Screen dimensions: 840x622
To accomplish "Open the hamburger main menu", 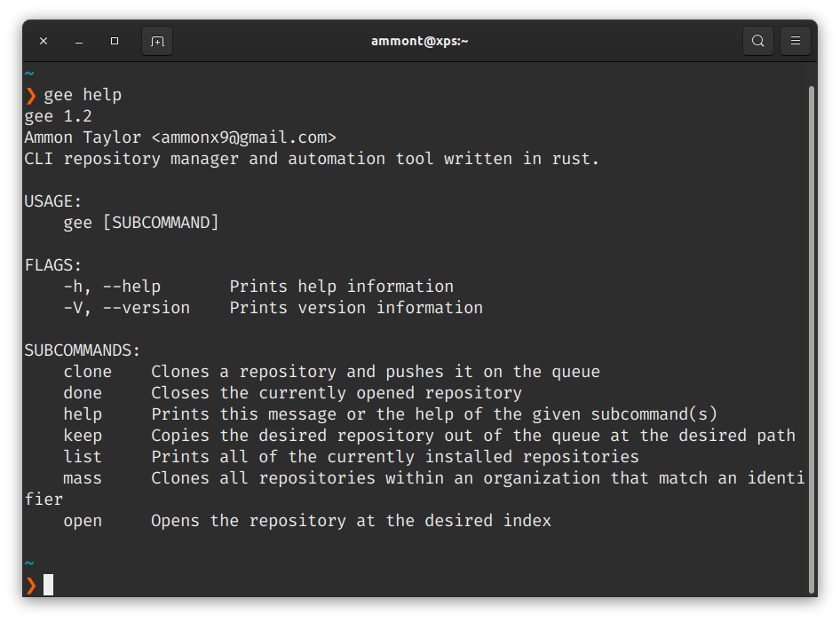I will [x=795, y=40].
